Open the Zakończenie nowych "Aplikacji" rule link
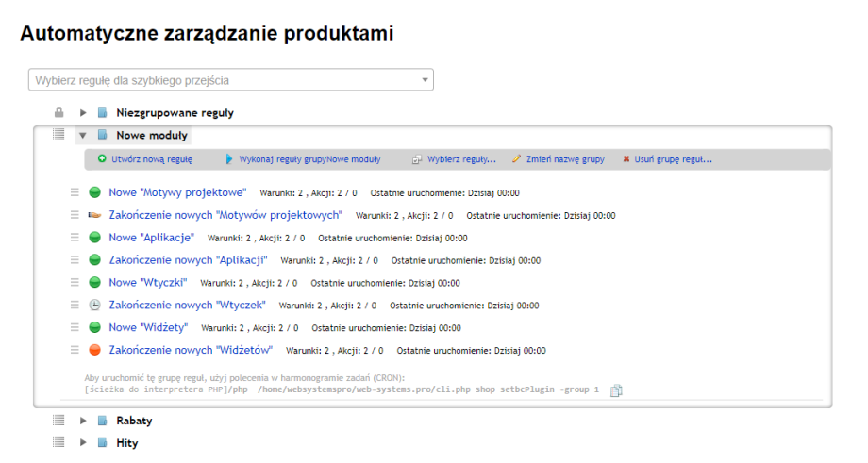Screen dimensions: 868x463 click(x=189, y=260)
